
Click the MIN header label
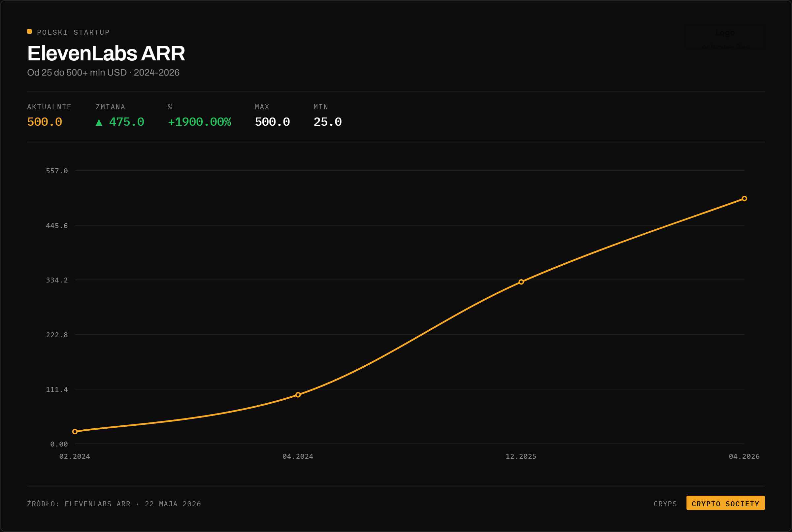pos(321,107)
